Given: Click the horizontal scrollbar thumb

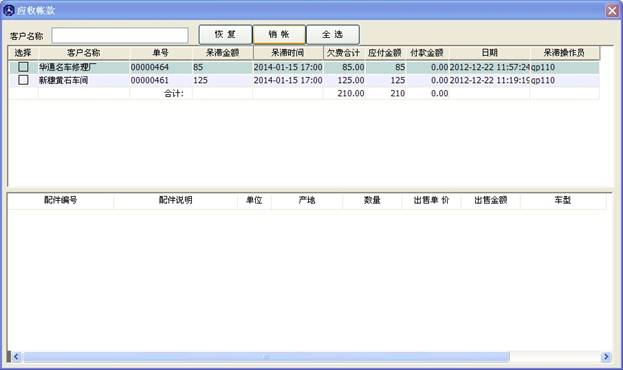Looking at the screenshot, I should [x=266, y=356].
